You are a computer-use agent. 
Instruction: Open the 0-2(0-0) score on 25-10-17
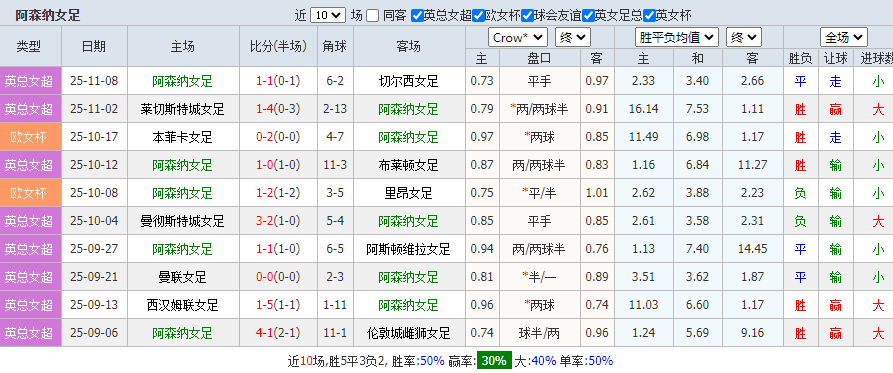[x=278, y=137]
